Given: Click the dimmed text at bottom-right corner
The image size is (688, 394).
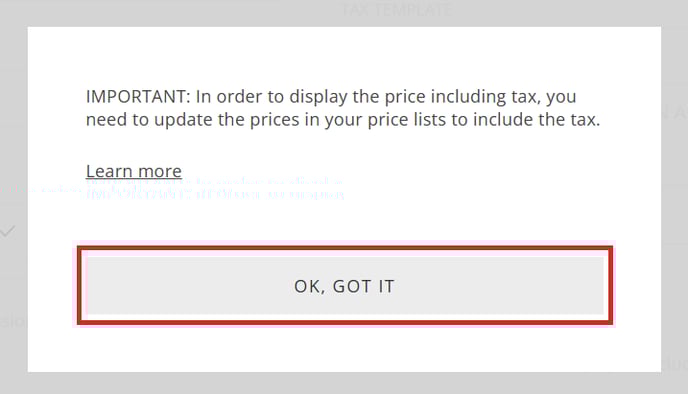Looking at the screenshot, I should 675,364.
